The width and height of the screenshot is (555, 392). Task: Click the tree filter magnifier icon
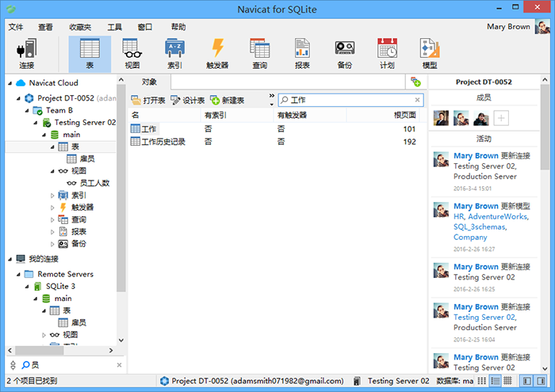point(26,365)
